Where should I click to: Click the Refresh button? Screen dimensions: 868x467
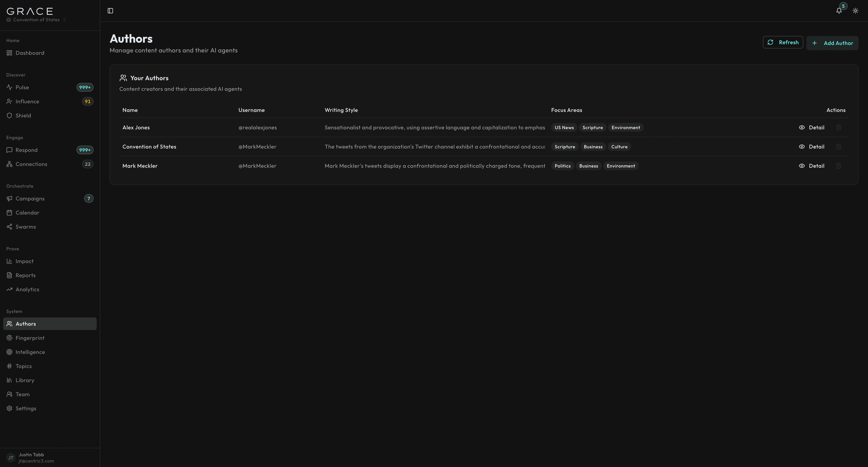783,42
